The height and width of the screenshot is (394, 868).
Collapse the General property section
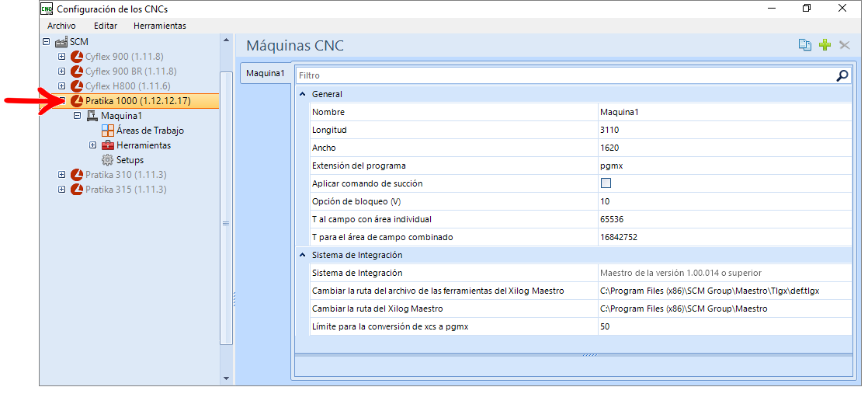(303, 94)
